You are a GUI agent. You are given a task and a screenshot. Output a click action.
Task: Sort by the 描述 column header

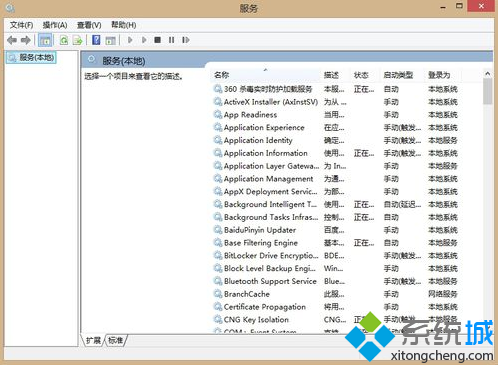[335, 75]
